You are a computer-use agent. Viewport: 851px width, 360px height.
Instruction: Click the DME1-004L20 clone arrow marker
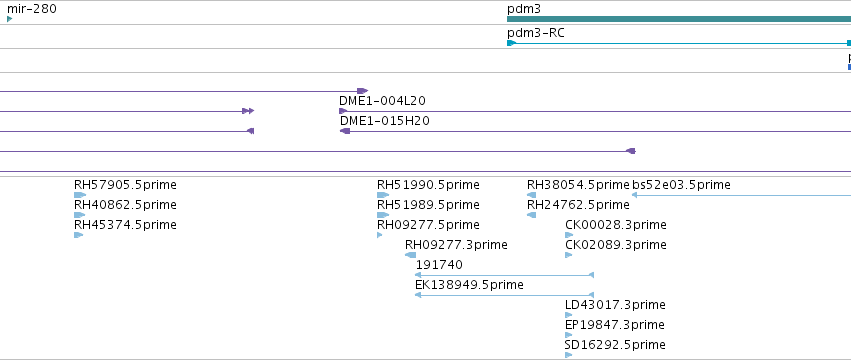click(x=343, y=111)
